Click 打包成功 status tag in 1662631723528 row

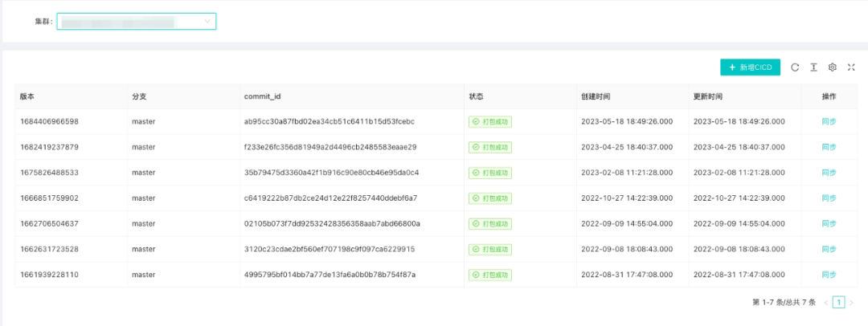point(490,249)
